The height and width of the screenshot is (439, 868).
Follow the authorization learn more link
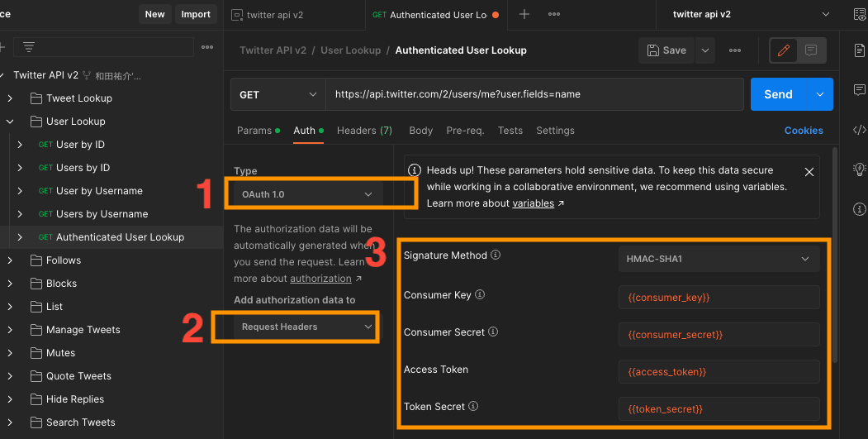pyautogui.click(x=320, y=279)
